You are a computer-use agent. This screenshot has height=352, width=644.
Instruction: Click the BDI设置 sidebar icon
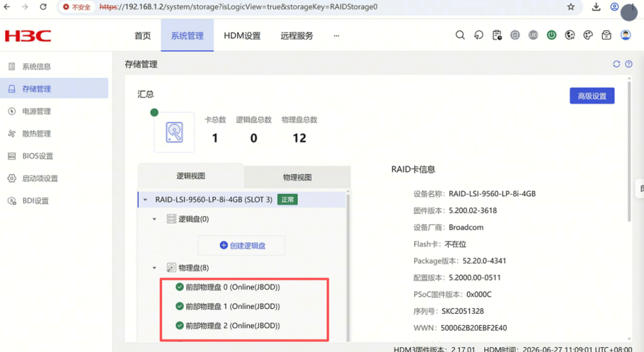point(12,201)
